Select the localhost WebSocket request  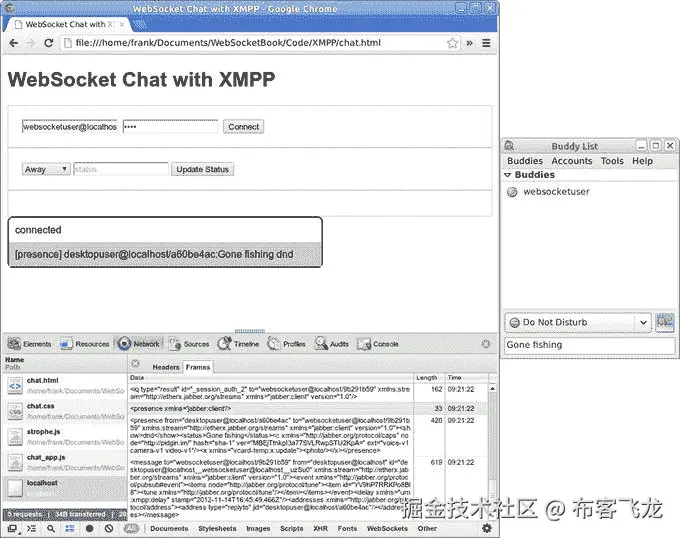point(65,488)
